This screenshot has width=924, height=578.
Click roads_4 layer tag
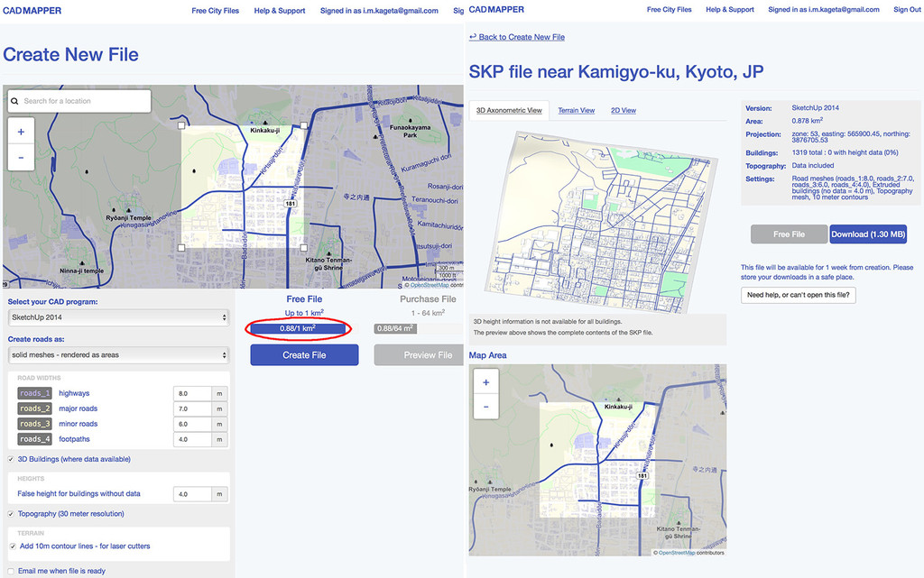coord(35,439)
